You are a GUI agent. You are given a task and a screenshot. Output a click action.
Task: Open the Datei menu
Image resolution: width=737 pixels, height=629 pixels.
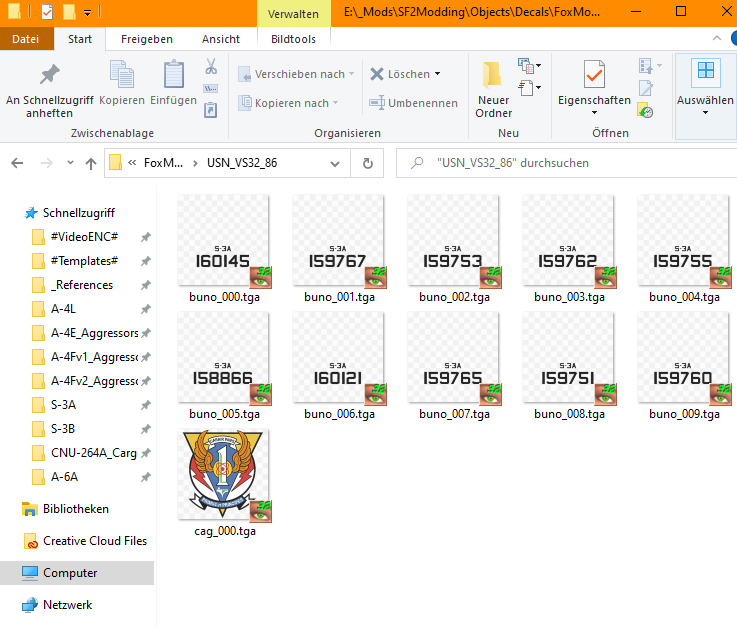pos(25,39)
